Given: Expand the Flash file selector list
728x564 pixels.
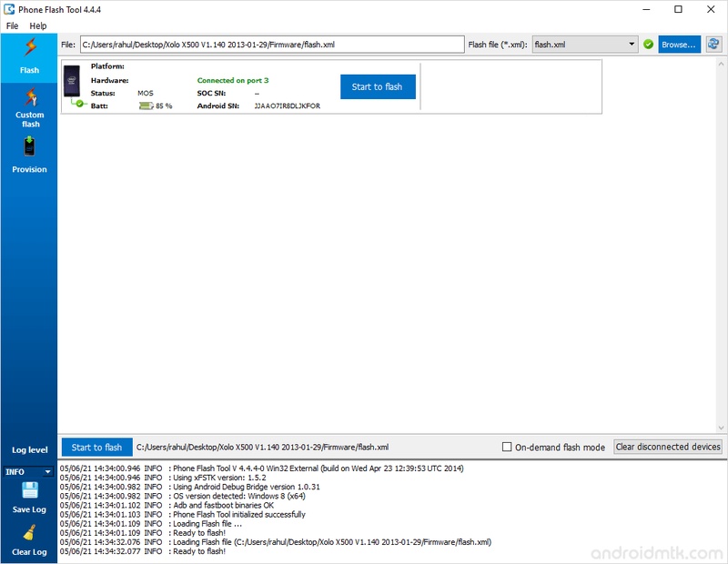Looking at the screenshot, I should click(x=631, y=43).
